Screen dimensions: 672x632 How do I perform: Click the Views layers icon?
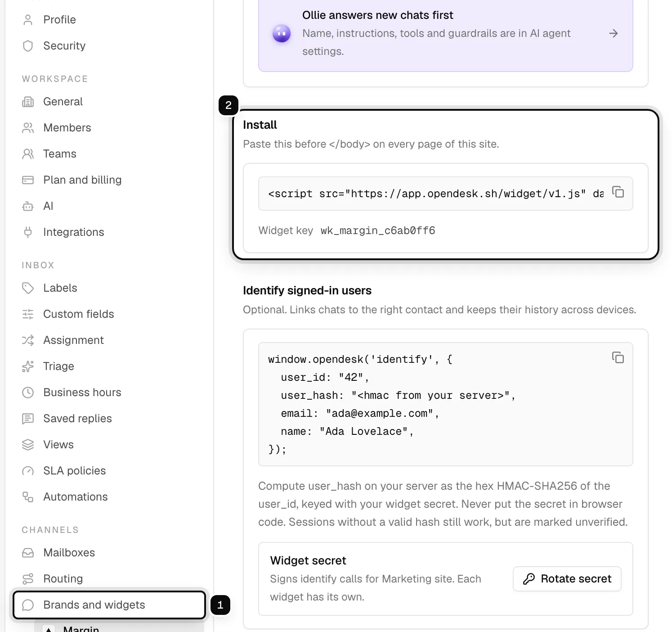pyautogui.click(x=28, y=445)
